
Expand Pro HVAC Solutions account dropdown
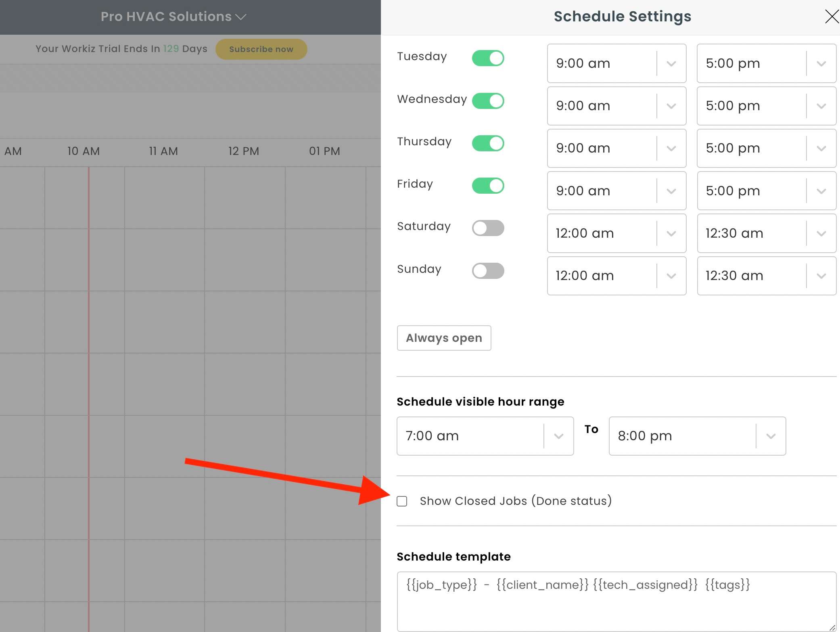pyautogui.click(x=173, y=17)
